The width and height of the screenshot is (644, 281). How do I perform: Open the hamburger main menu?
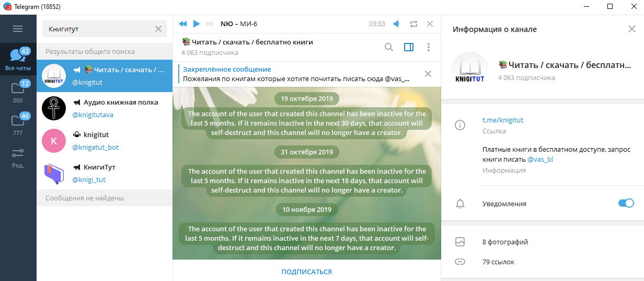[x=18, y=29]
